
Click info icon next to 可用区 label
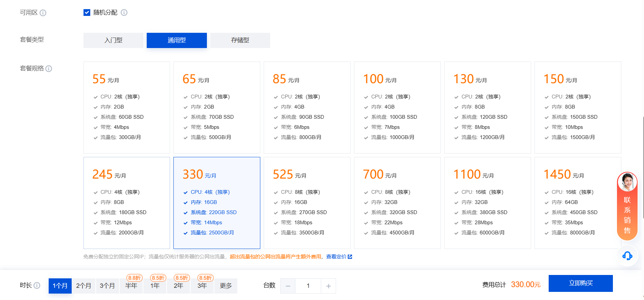[x=43, y=13]
